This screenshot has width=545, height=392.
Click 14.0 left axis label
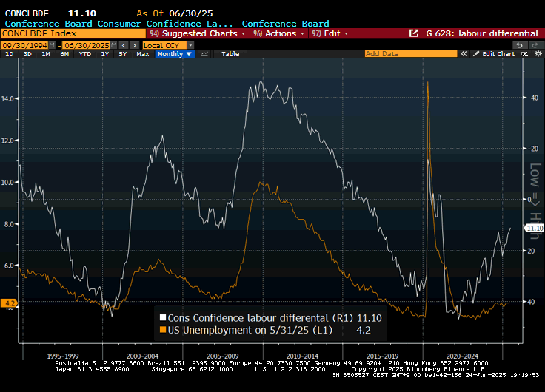tap(7, 98)
